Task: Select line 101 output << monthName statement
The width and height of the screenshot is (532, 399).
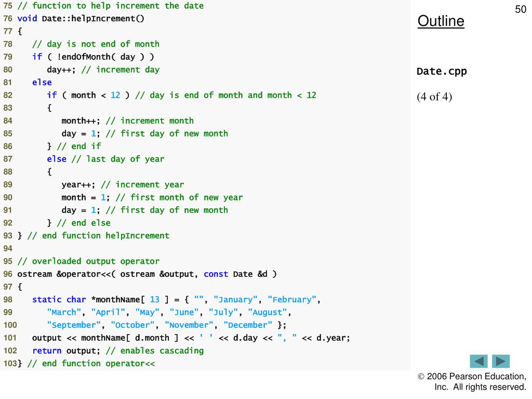Action: click(x=191, y=338)
